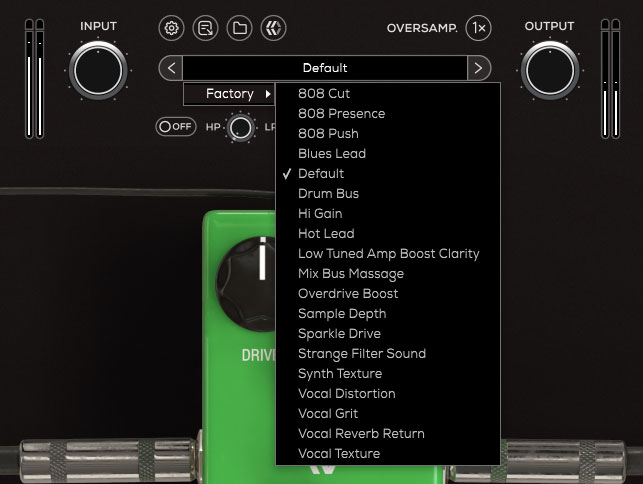The image size is (643, 484).
Task: Toggle the 1x oversampling button
Action: 479,28
